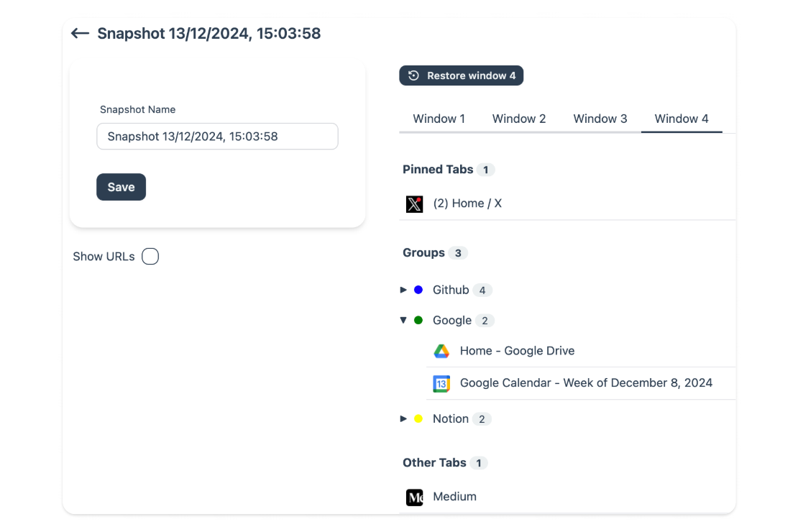Click the Restore window 4 button

point(461,75)
